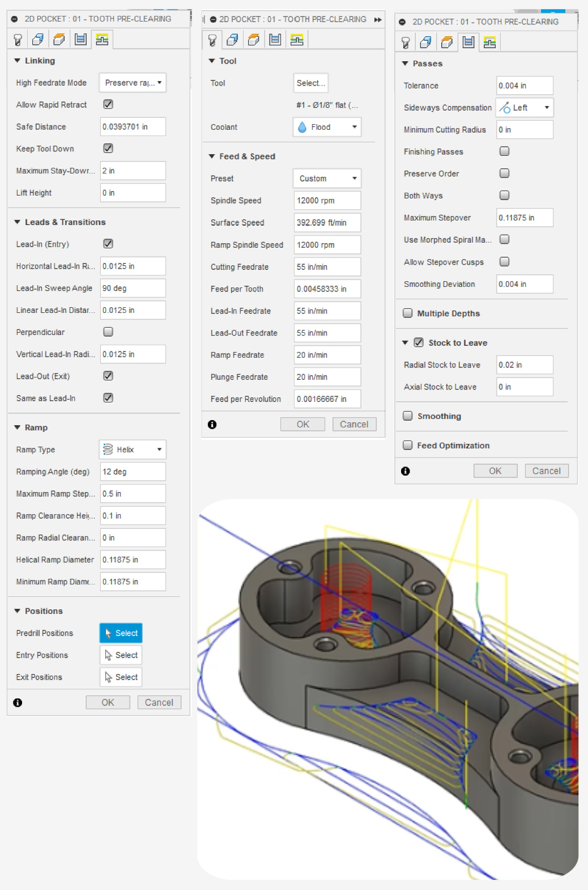Click Cancel in the Passes dialog

546,471
